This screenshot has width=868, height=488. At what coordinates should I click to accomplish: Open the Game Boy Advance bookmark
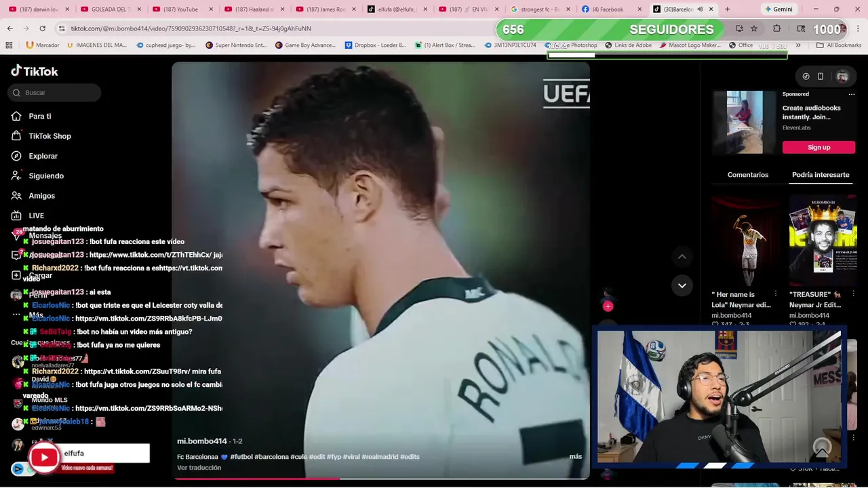(x=305, y=45)
